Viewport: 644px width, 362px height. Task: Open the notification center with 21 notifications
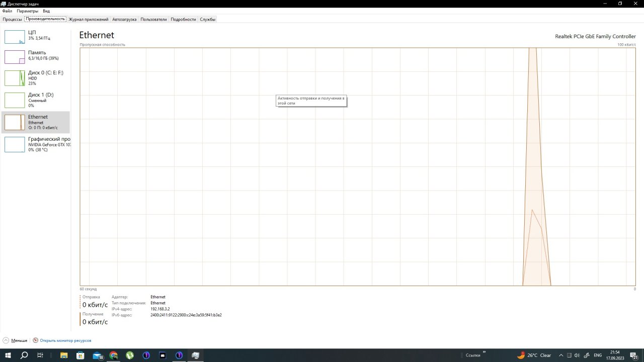(634, 355)
